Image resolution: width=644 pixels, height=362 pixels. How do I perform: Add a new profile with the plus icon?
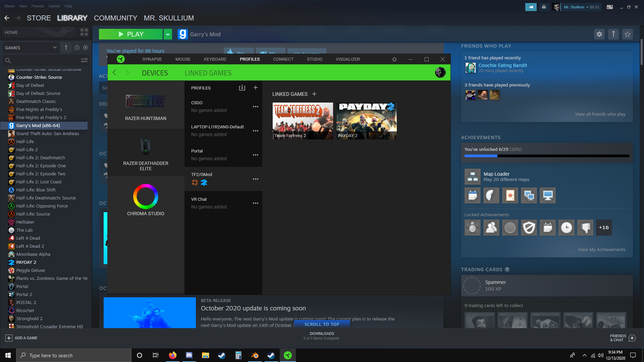pos(256,88)
